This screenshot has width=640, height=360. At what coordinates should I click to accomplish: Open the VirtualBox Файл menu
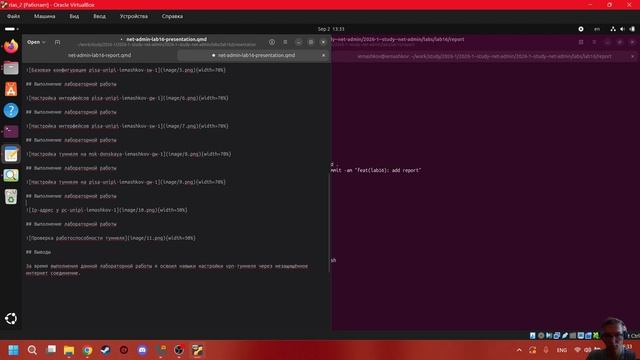(13, 16)
